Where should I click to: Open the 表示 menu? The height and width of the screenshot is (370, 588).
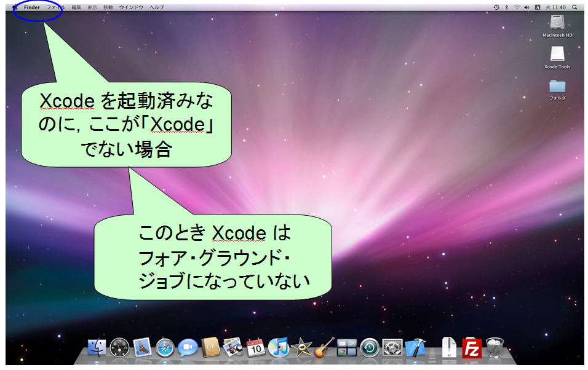click(x=92, y=7)
